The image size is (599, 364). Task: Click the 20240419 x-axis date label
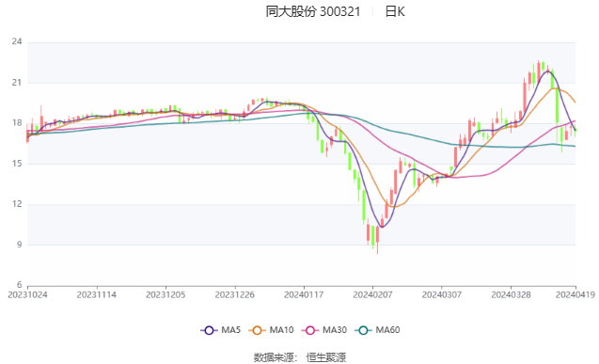575,294
